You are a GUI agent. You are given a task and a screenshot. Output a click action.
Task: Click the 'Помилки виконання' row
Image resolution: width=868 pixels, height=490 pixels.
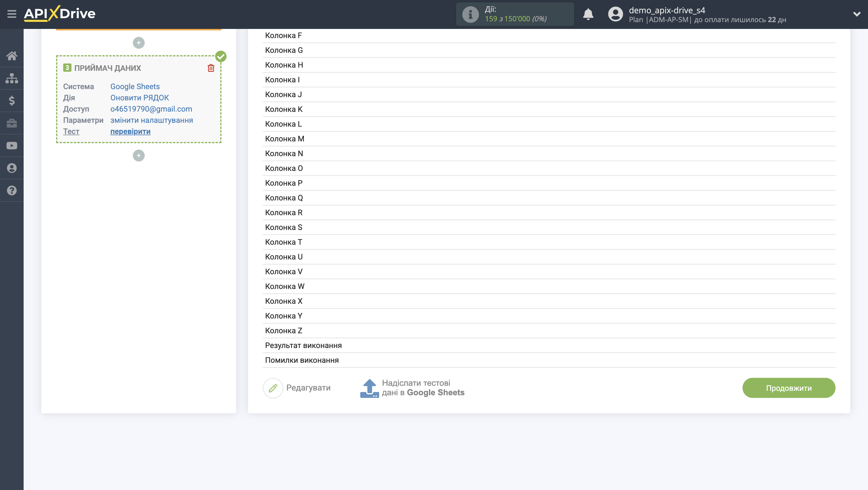pos(549,360)
